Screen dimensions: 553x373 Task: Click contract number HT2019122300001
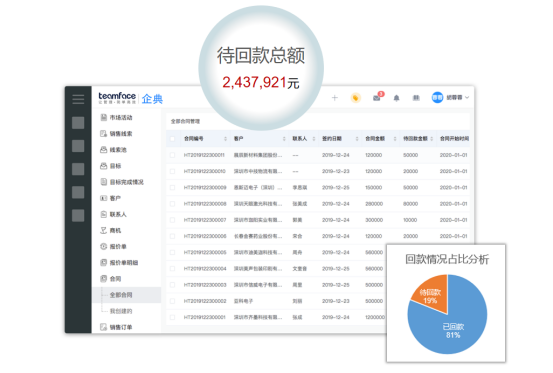tap(205, 317)
